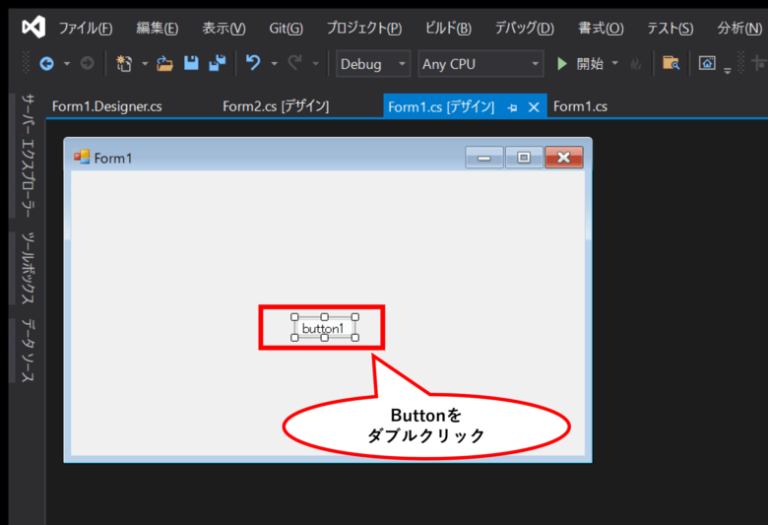768x525 pixels.
Task: Click the hot reload flame icon
Action: (635, 64)
